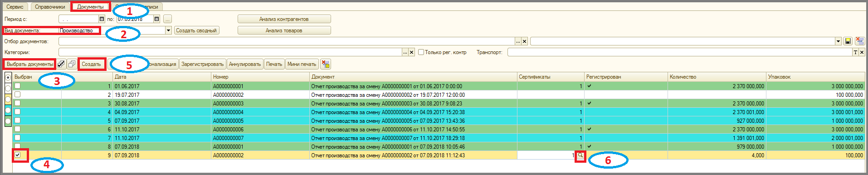Select the yellow color filter radio button
Viewport: 868px width, 175px height.
[x=8, y=99]
